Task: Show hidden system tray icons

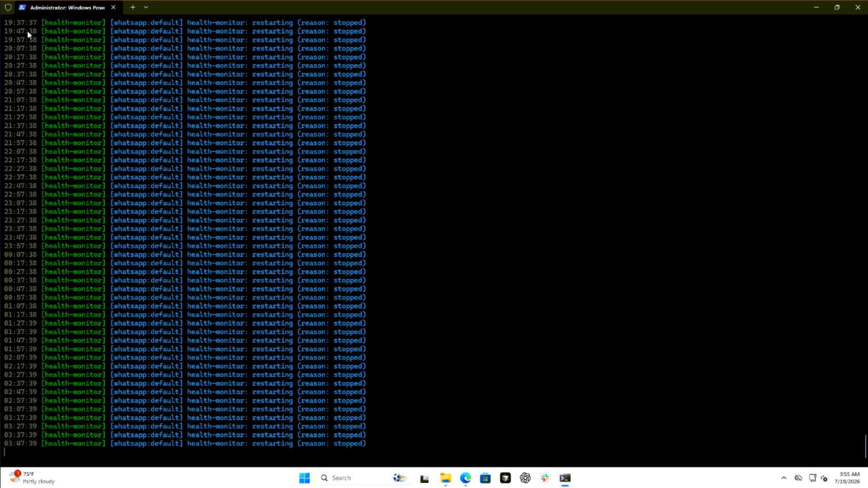Action: (x=784, y=478)
